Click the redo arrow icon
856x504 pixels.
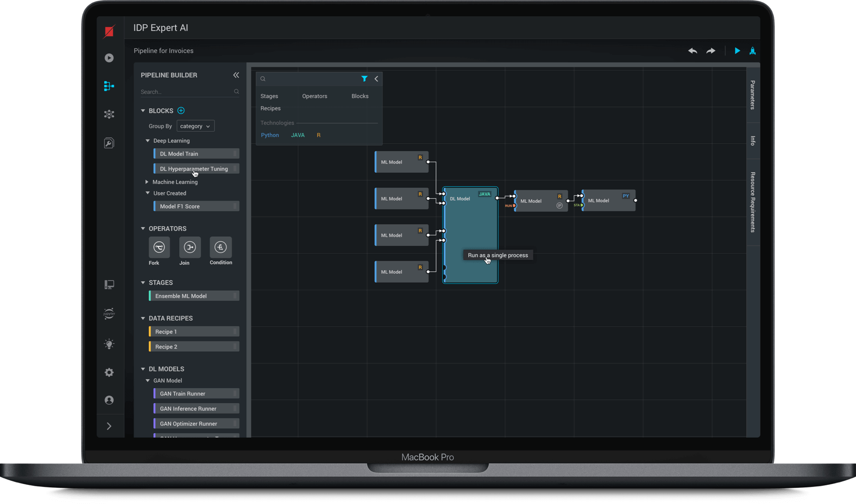[711, 51]
